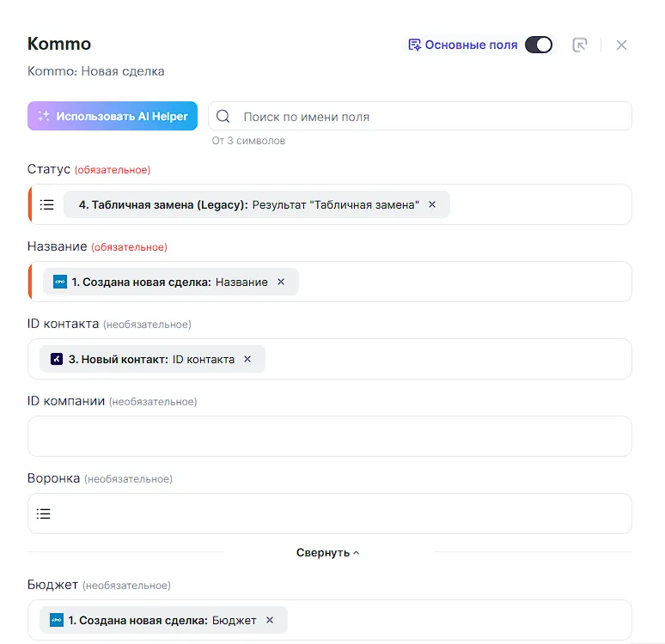Click the Новый контакт source icon
665x644 pixels.
(57, 359)
